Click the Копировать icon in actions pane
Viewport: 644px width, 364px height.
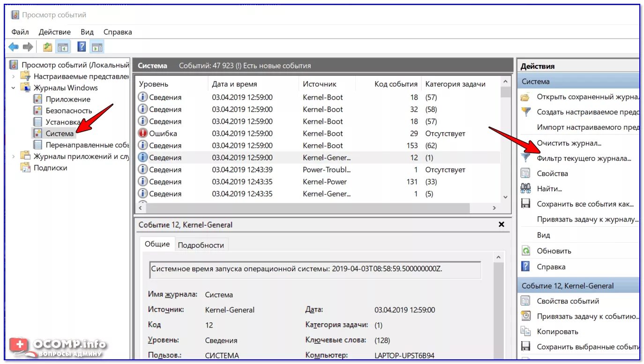[526, 331]
